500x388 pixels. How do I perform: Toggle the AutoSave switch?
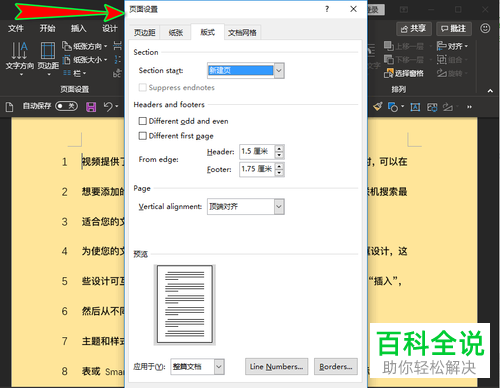66,106
